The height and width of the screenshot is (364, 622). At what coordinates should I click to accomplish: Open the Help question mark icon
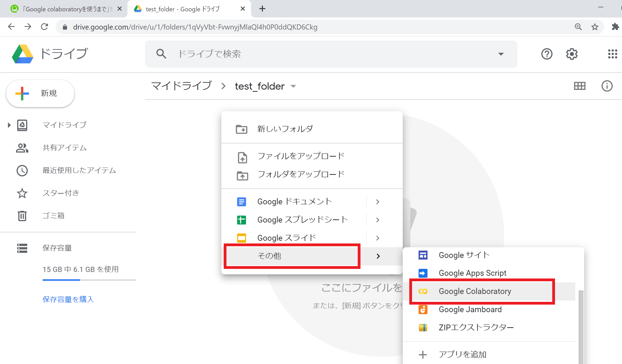pyautogui.click(x=547, y=54)
